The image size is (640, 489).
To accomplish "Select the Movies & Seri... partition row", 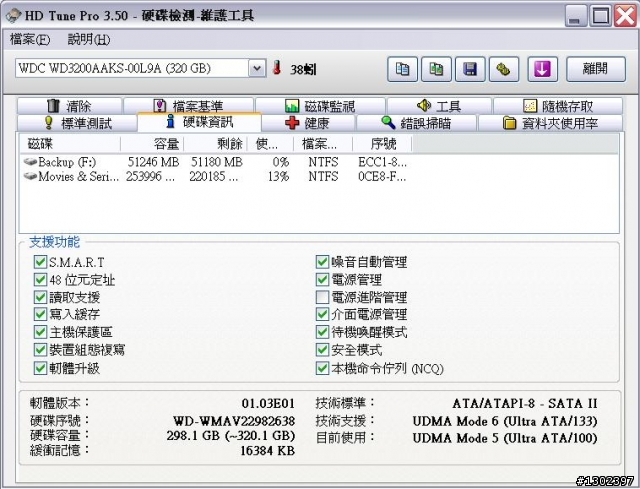I will (x=216, y=177).
